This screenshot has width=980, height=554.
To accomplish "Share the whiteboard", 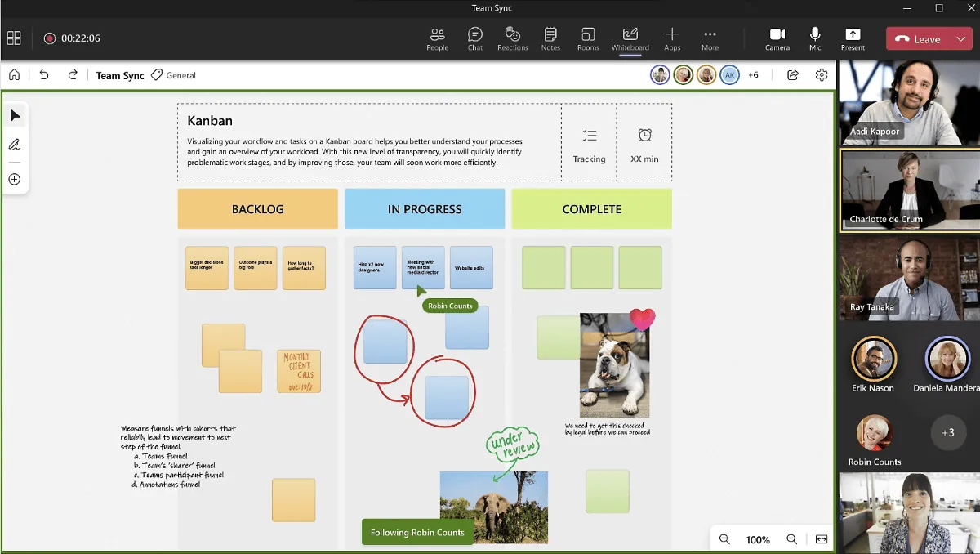I will click(x=792, y=75).
